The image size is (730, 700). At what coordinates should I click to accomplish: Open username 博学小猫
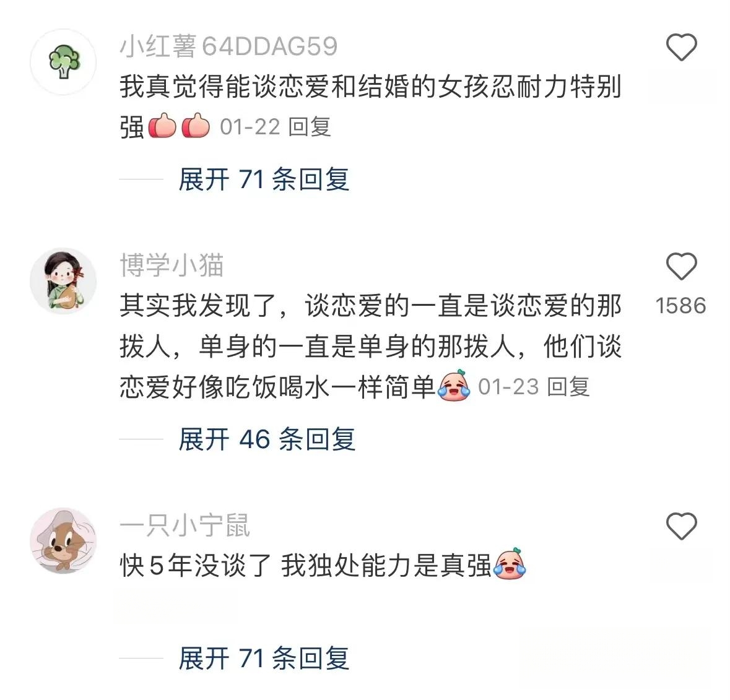(x=172, y=266)
